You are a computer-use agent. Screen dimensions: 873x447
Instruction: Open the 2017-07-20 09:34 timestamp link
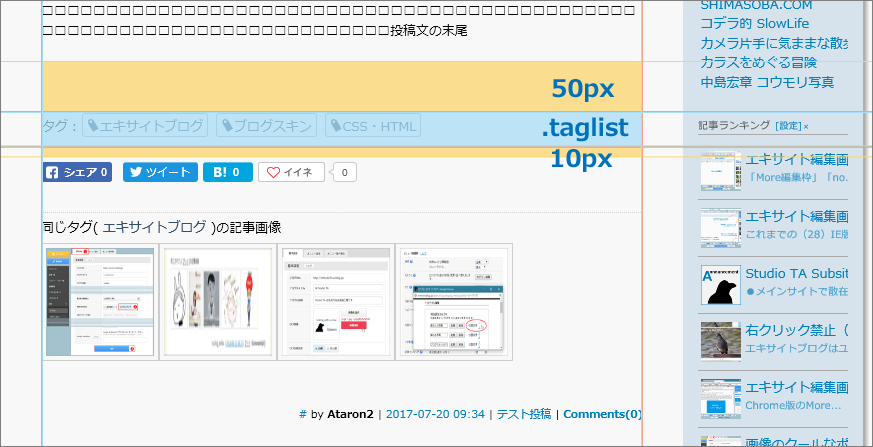(435, 414)
